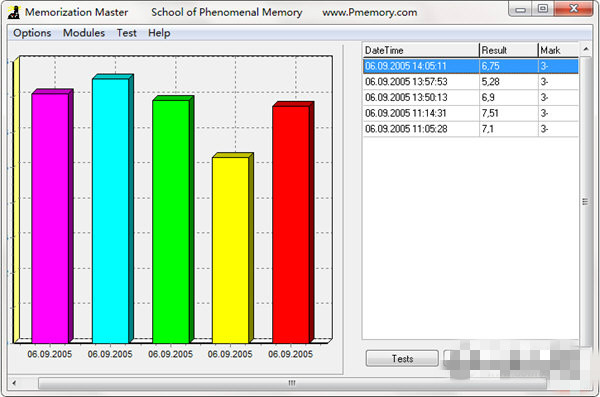Screen dimensions: 600x397
Task: Open the Options menu
Action: click(32, 33)
